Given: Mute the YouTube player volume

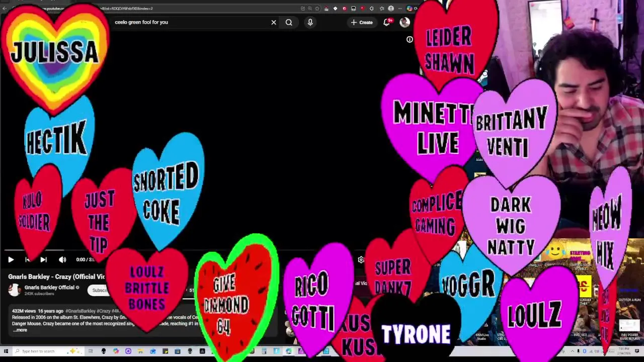Looking at the screenshot, I should click(x=62, y=259).
